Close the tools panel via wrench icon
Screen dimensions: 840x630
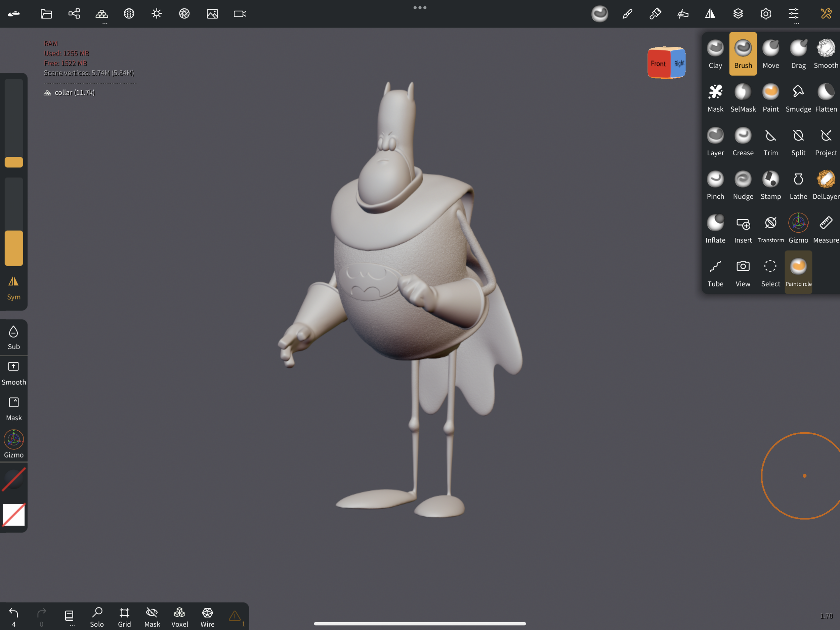click(x=826, y=14)
